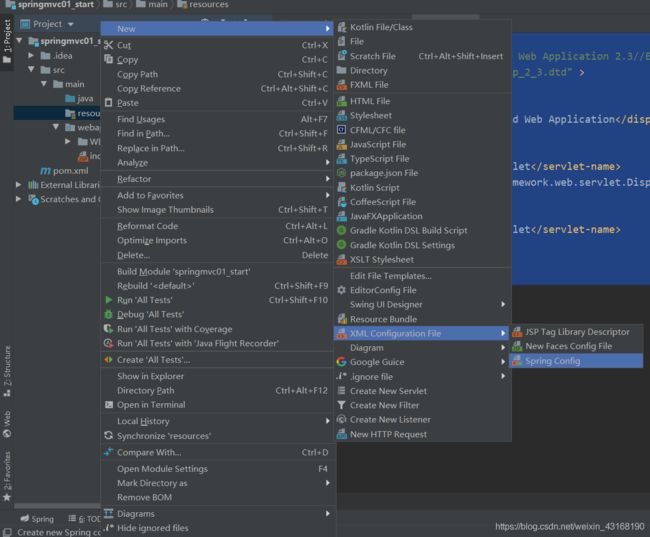The width and height of the screenshot is (650, 537).
Task: Open the XML Configuration File submenu
Action: pyautogui.click(x=422, y=333)
